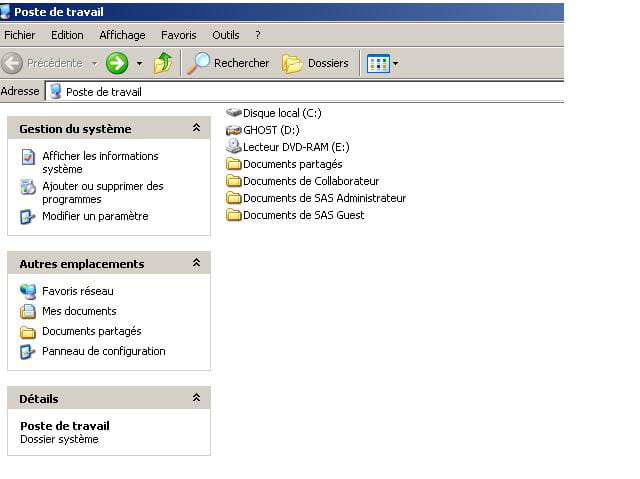The height and width of the screenshot is (479, 640).
Task: Open the Outils menu
Action: tap(226, 35)
